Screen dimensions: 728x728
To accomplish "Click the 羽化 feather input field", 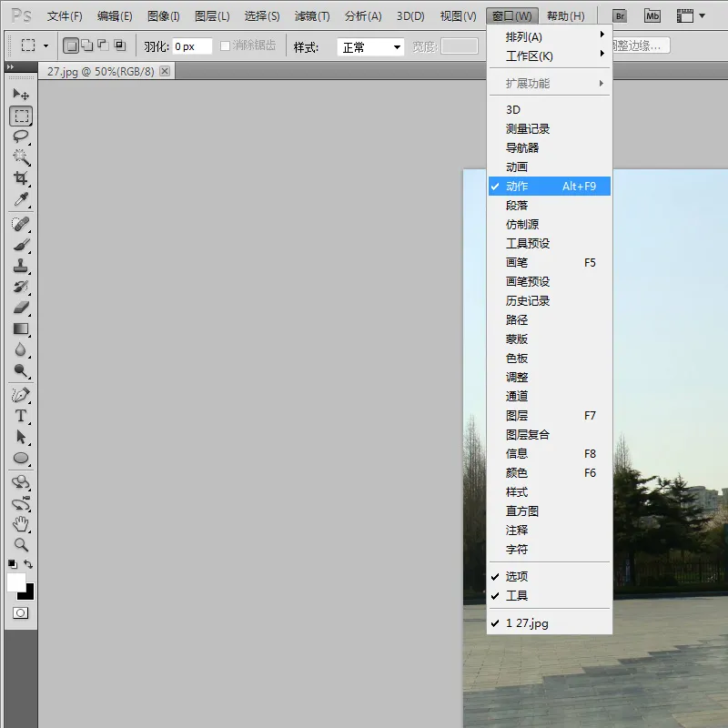I will [x=192, y=46].
